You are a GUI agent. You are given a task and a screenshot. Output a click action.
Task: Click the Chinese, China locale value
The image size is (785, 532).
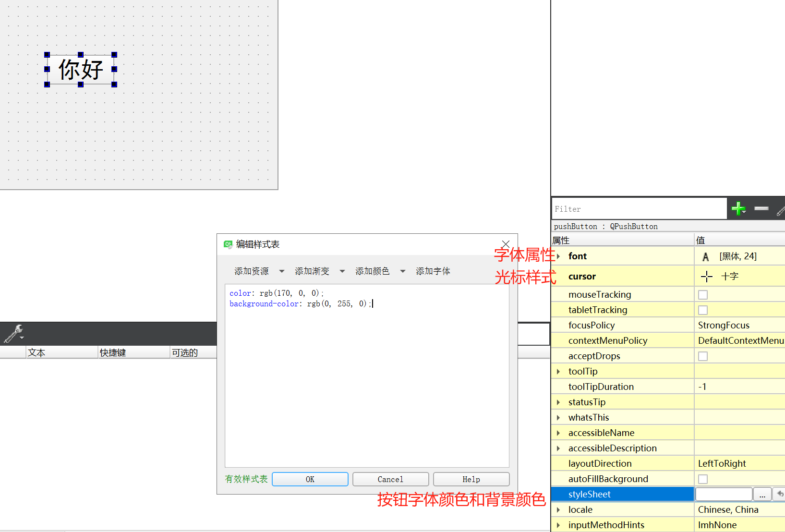tap(728, 510)
